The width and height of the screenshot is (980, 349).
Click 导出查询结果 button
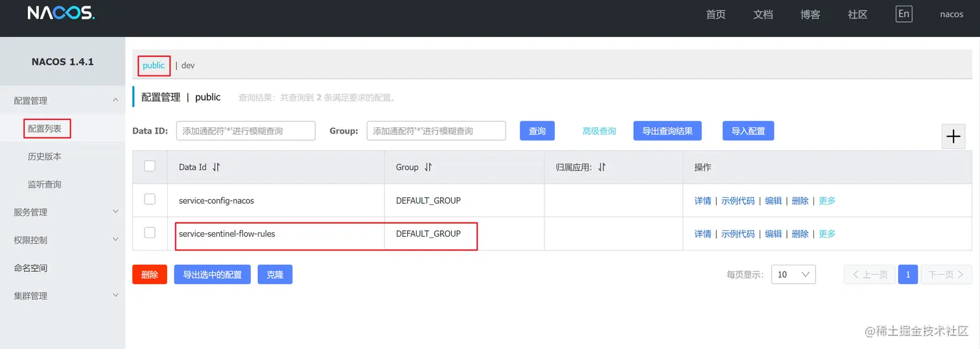(x=667, y=131)
